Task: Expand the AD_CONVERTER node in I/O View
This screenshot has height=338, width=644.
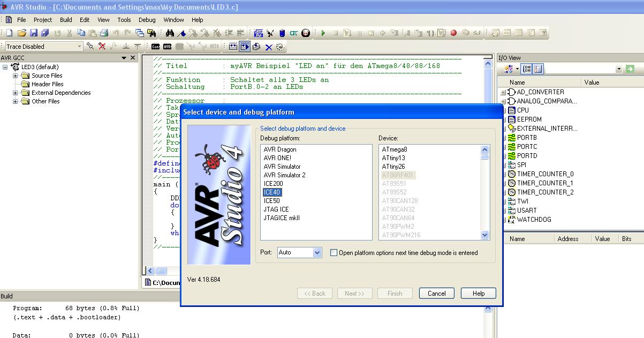Action: 503,92
